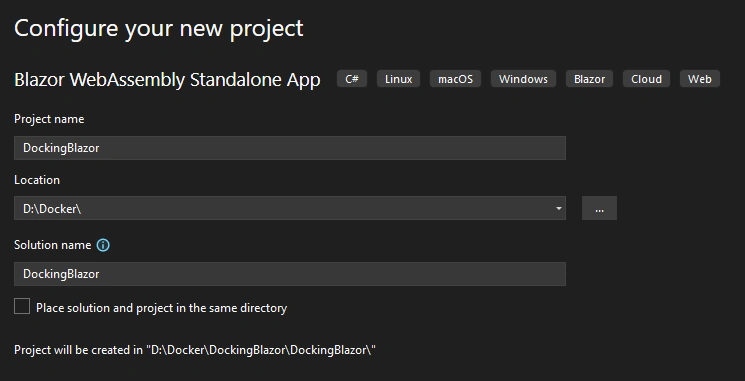Click the Cloud tag
Viewport: 745px width, 381px height.
[x=646, y=79]
